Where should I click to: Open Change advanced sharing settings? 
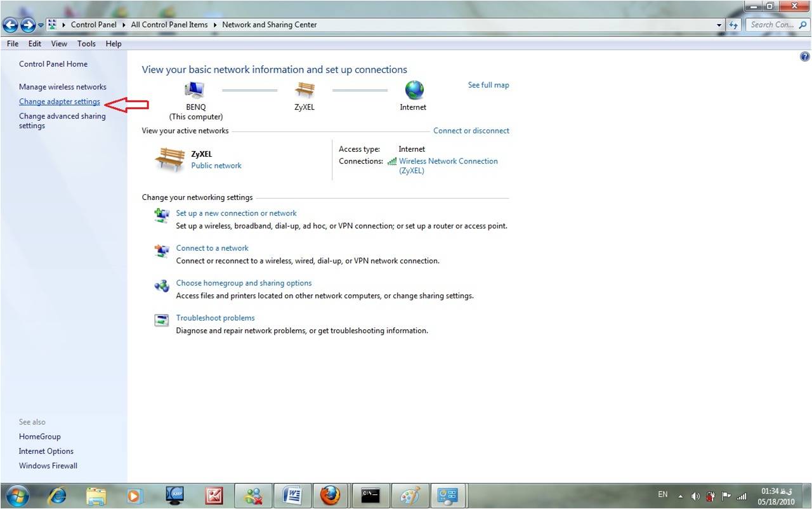62,121
